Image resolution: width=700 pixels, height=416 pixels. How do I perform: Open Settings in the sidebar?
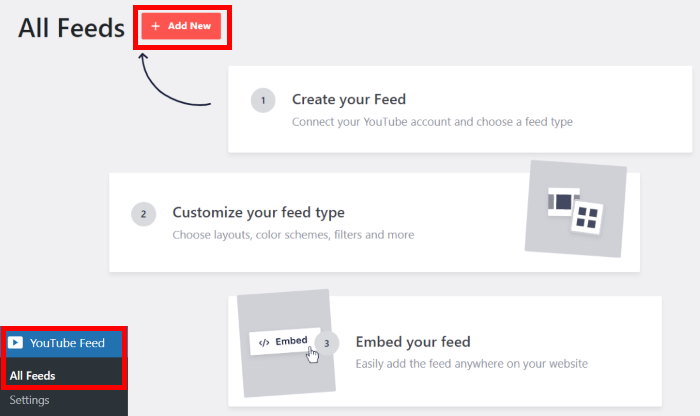click(x=29, y=400)
